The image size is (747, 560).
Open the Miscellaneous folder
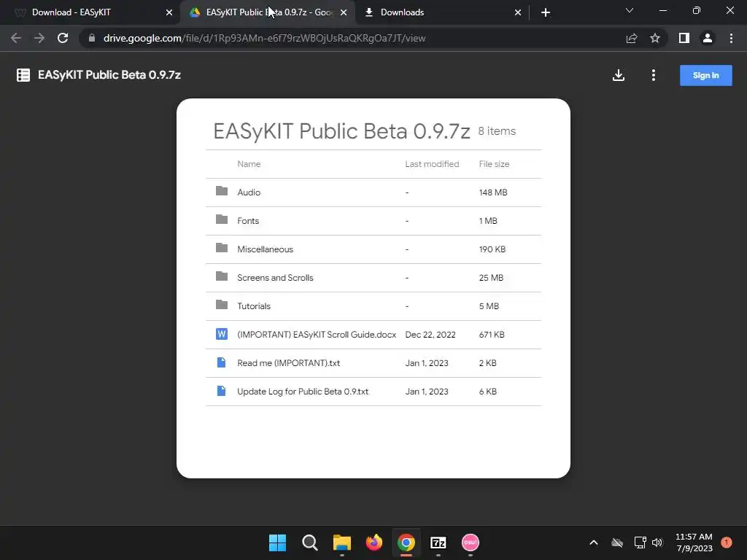(373, 249)
